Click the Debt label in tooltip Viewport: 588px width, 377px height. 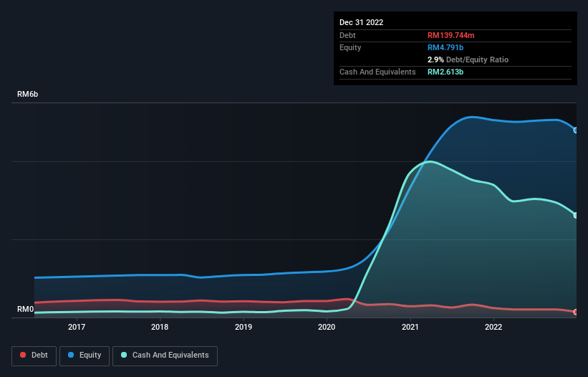tap(347, 35)
